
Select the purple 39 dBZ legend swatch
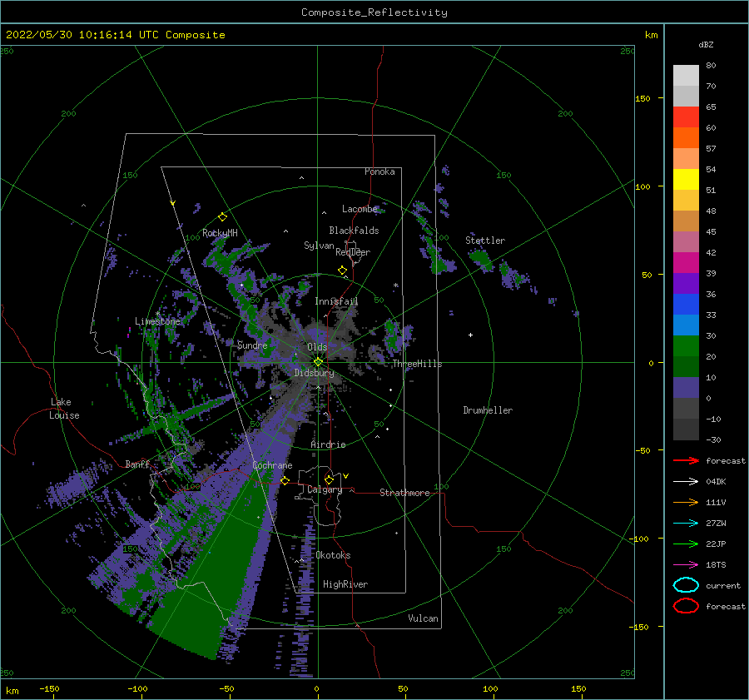tap(686, 283)
